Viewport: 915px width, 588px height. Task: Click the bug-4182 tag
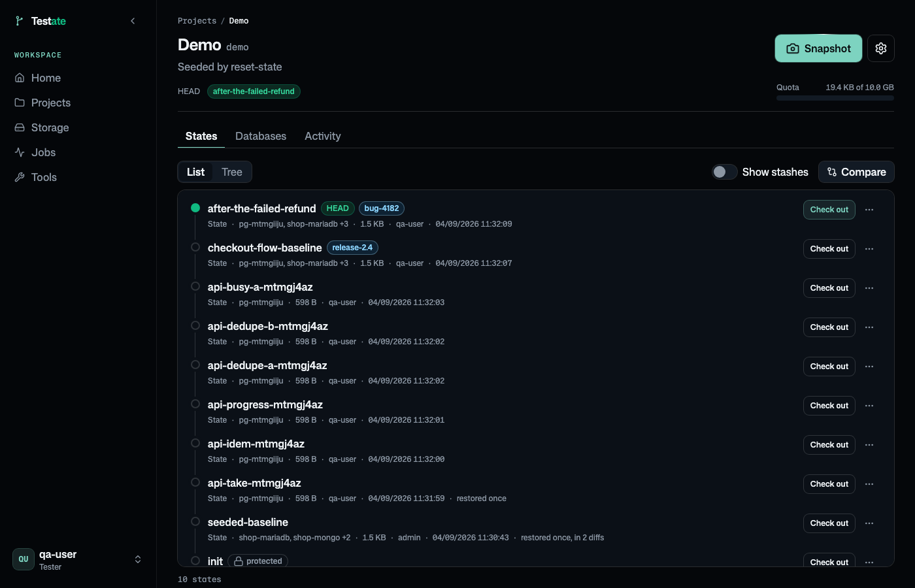pos(382,208)
